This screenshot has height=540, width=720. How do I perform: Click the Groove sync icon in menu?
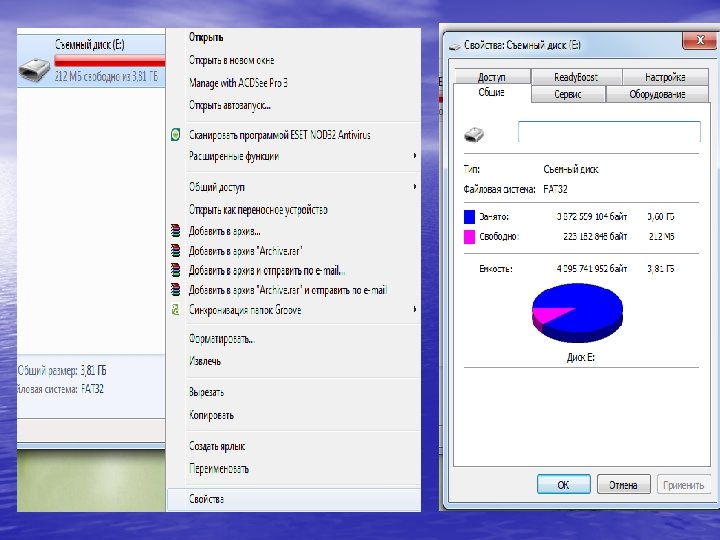(x=175, y=309)
